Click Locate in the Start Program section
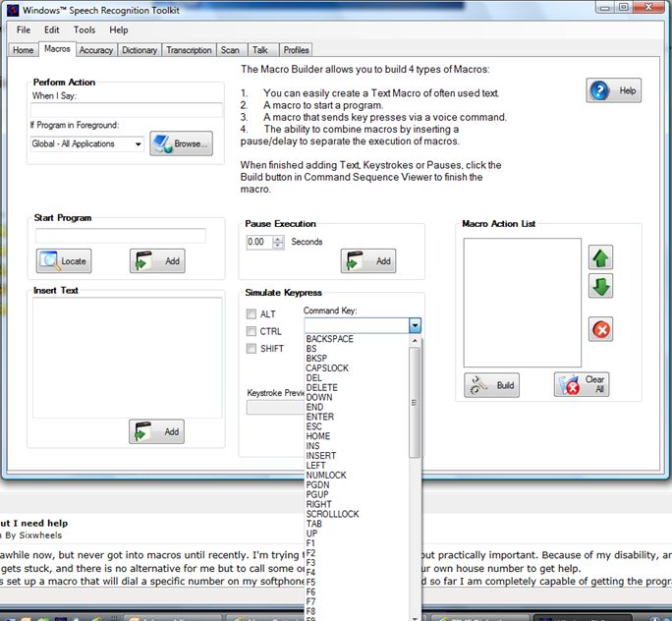 click(x=64, y=260)
